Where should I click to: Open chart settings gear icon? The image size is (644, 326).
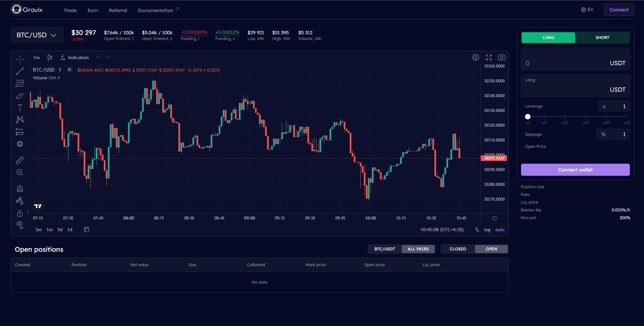(x=476, y=57)
